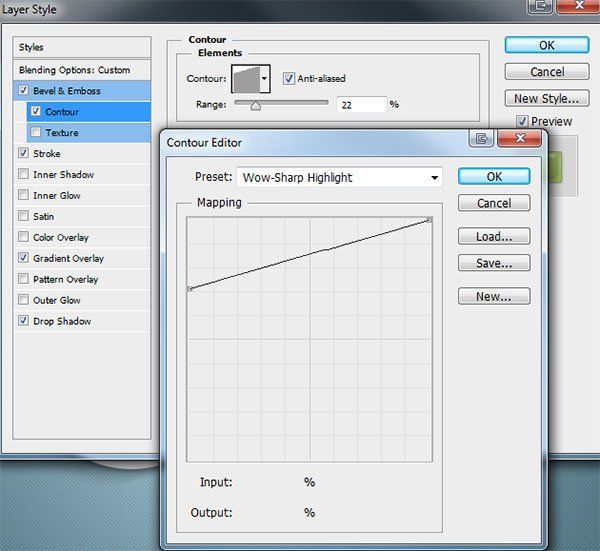The width and height of the screenshot is (600, 551).
Task: Enable the Pattern Overlay checkbox
Action: 23,279
